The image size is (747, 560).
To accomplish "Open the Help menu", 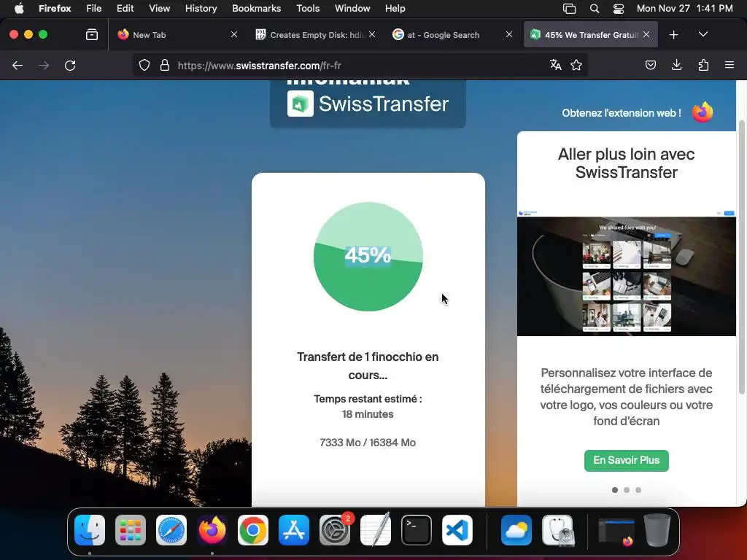I will click(395, 9).
